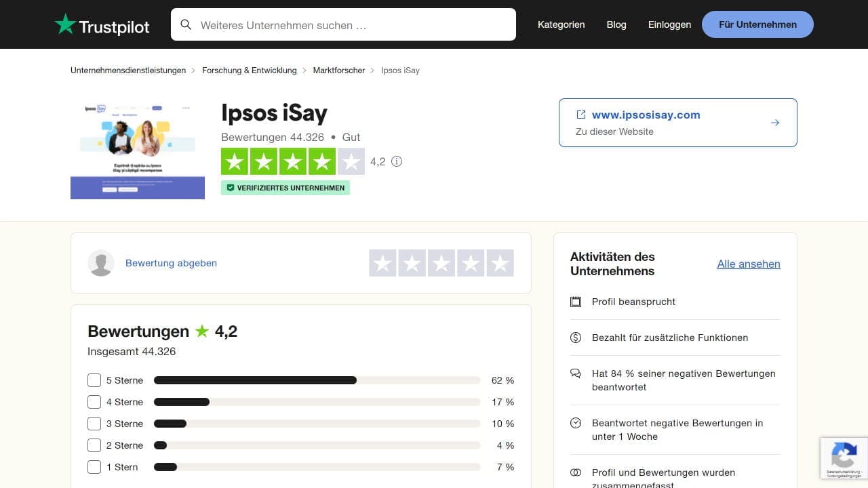Viewport: 868px width, 488px height.
Task: Open the Kategorien menu
Action: pyautogui.click(x=561, y=24)
